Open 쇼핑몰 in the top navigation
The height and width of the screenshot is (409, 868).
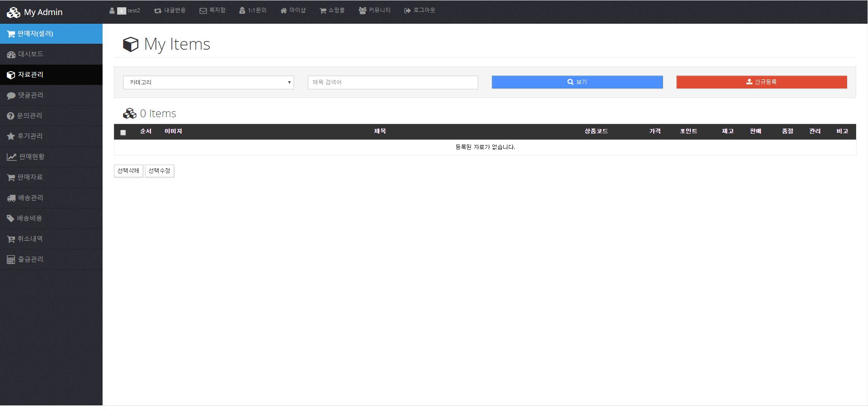click(x=332, y=10)
